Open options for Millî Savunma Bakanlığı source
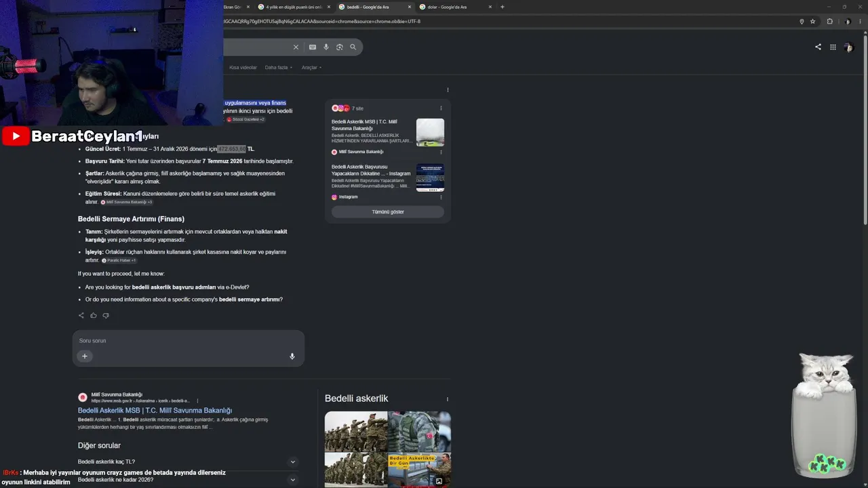This screenshot has width=868, height=488. point(441,152)
